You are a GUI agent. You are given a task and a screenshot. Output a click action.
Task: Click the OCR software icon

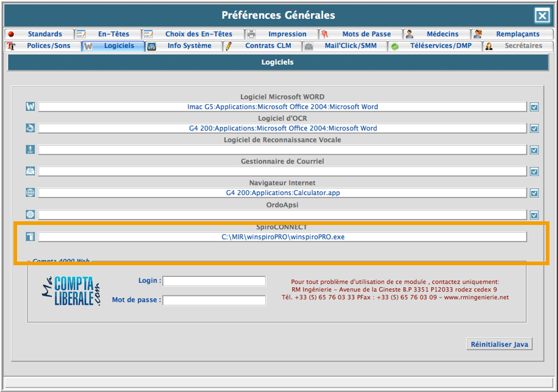30,128
